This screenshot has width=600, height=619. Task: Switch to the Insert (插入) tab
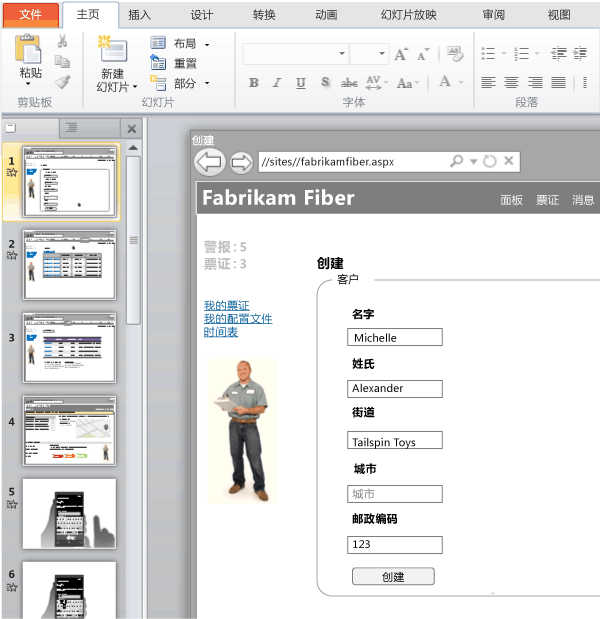coord(139,15)
